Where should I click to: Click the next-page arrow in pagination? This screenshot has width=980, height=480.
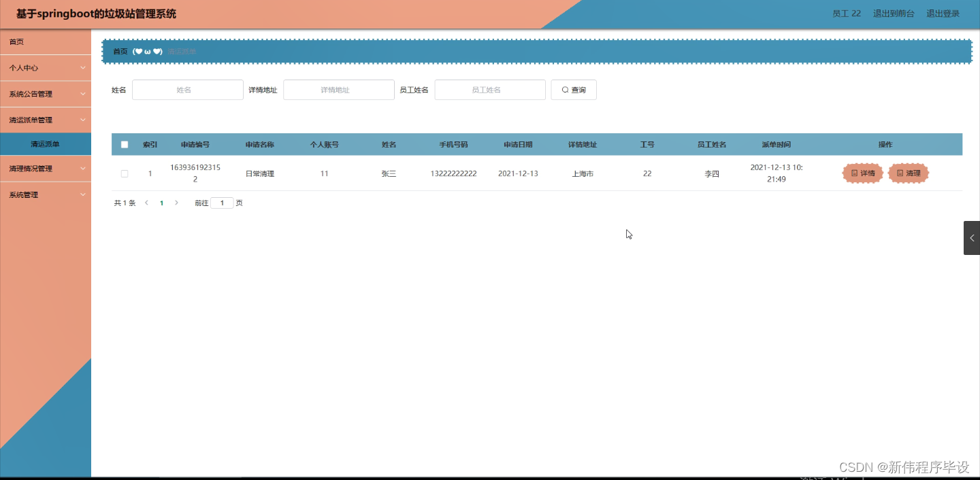pyautogui.click(x=176, y=203)
